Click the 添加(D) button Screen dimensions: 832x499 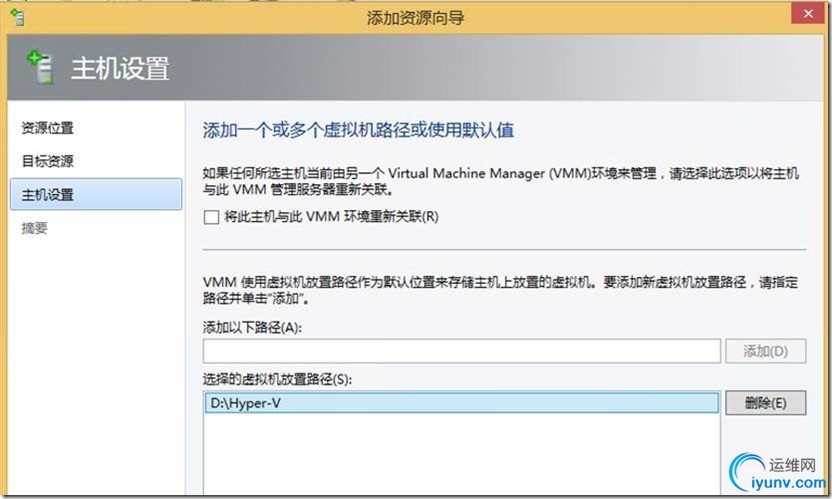coord(766,351)
